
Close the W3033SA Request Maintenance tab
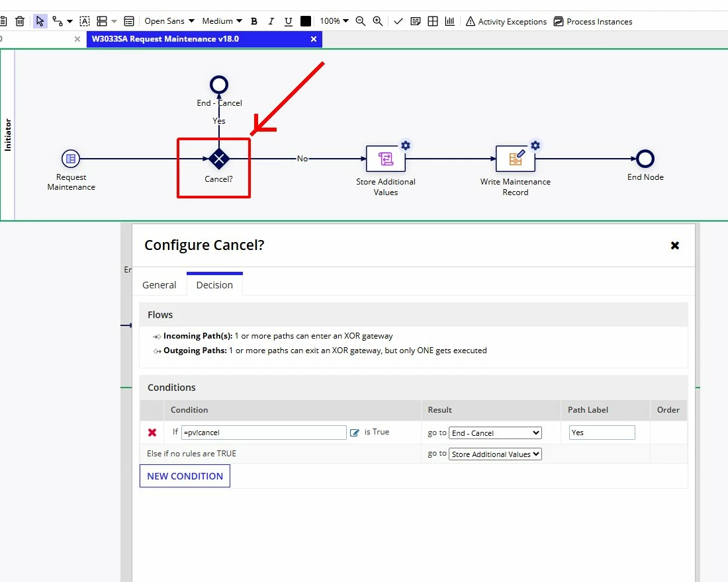314,39
